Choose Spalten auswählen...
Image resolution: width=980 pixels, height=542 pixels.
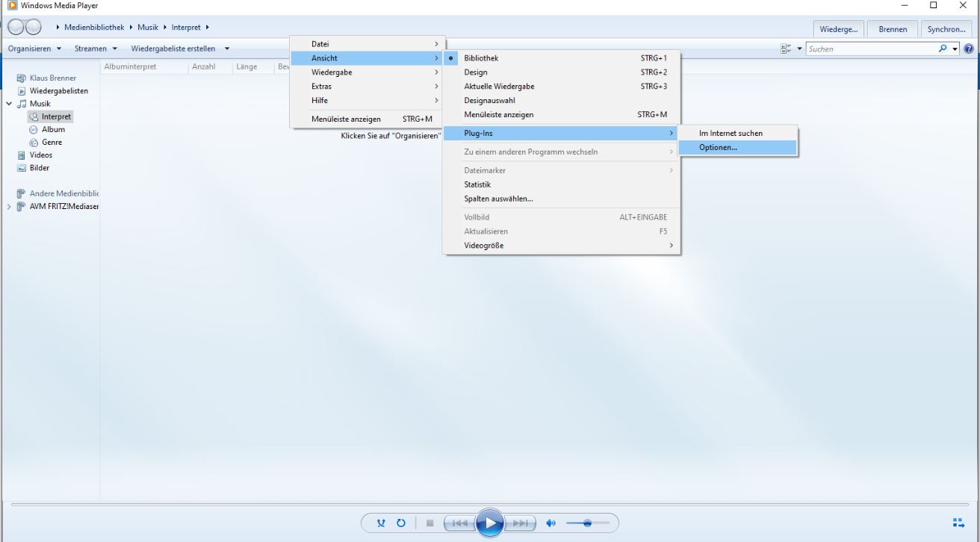562,199
